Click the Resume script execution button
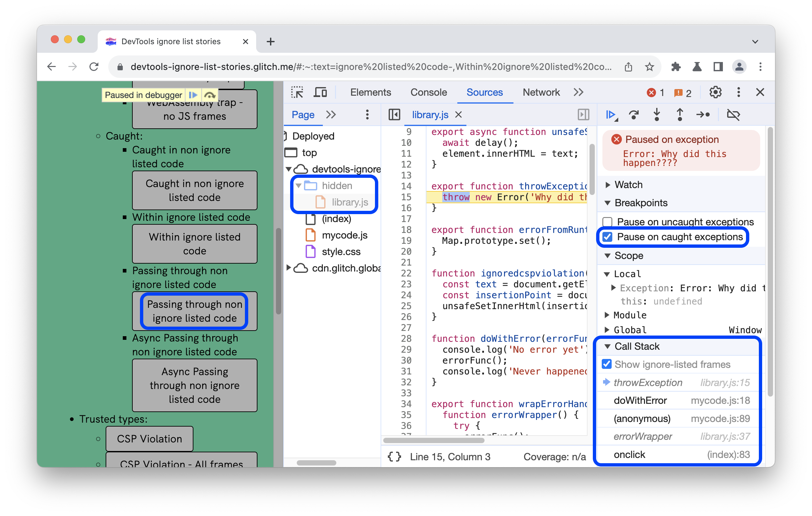The width and height of the screenshot is (812, 516). click(611, 115)
